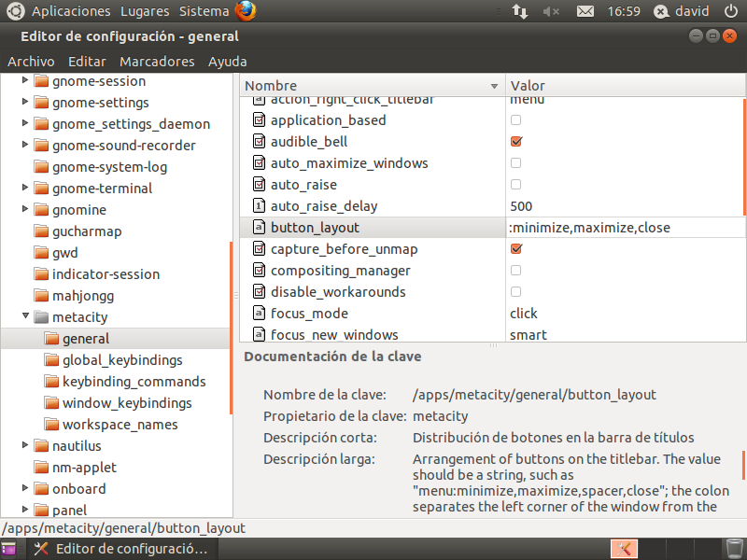Image resolution: width=747 pixels, height=560 pixels.
Task: Click the nm-applet folder icon
Action: click(x=41, y=468)
